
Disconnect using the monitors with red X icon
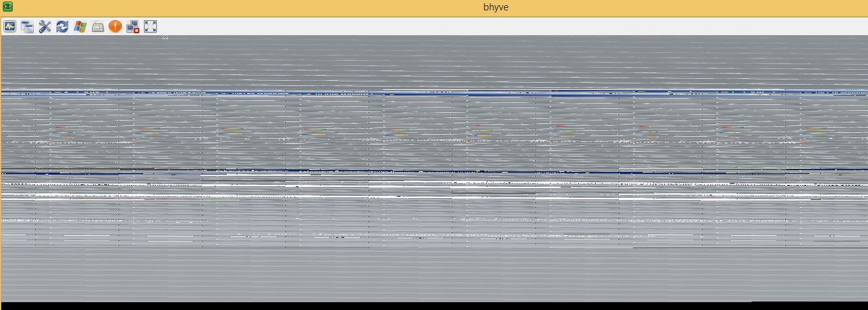click(x=133, y=27)
